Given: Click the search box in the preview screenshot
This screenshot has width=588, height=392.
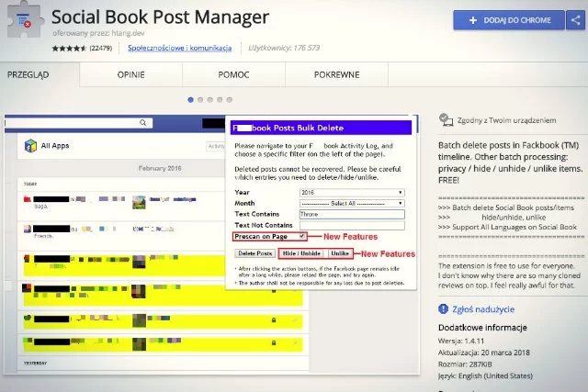Looking at the screenshot, I should pyautogui.click(x=78, y=122).
